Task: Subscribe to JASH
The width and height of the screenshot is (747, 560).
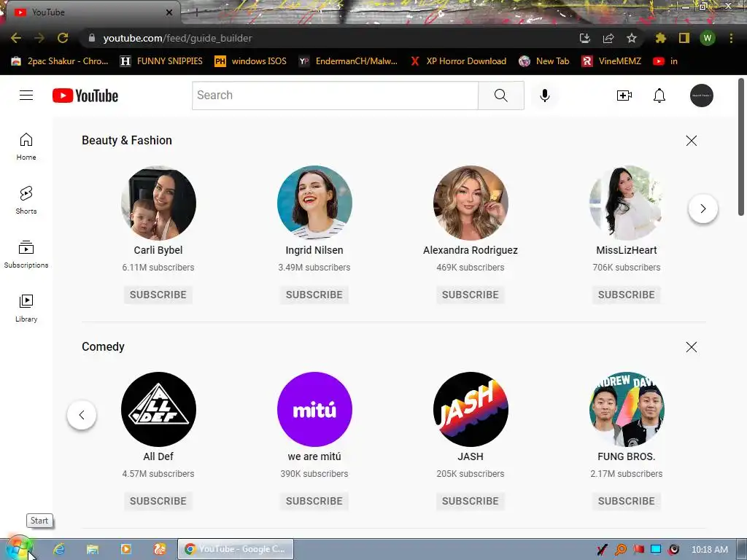Action: click(471, 501)
